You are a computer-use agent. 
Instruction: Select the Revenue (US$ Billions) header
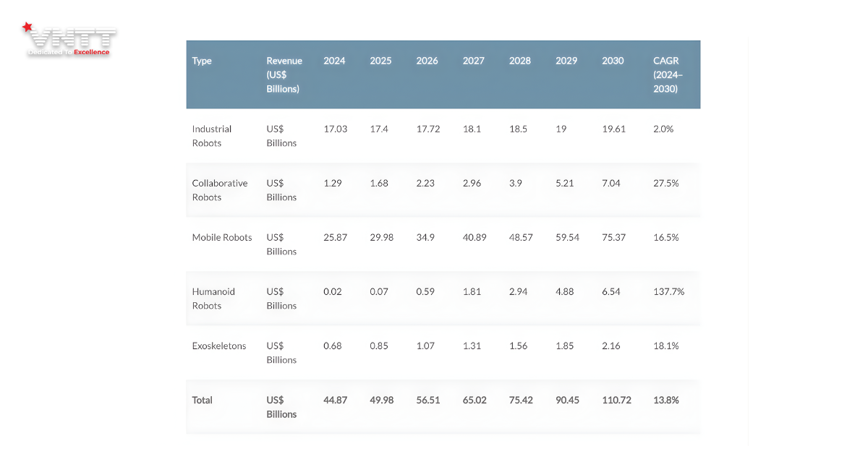(x=284, y=74)
